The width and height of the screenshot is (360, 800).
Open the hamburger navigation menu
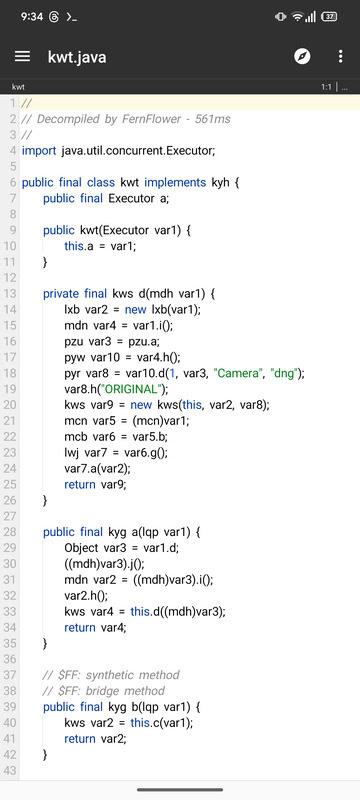22,56
